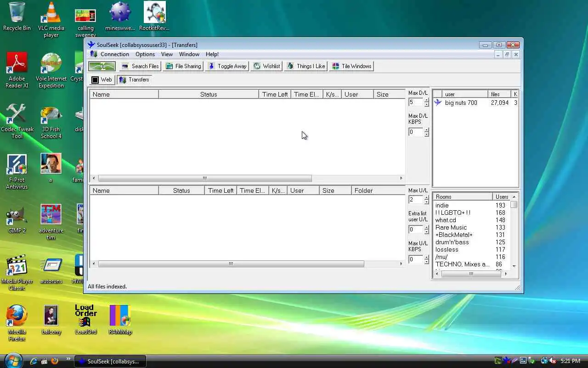Screen dimensions: 588x368
Task: Toggle Away status in toolbar
Action: [x=227, y=66]
